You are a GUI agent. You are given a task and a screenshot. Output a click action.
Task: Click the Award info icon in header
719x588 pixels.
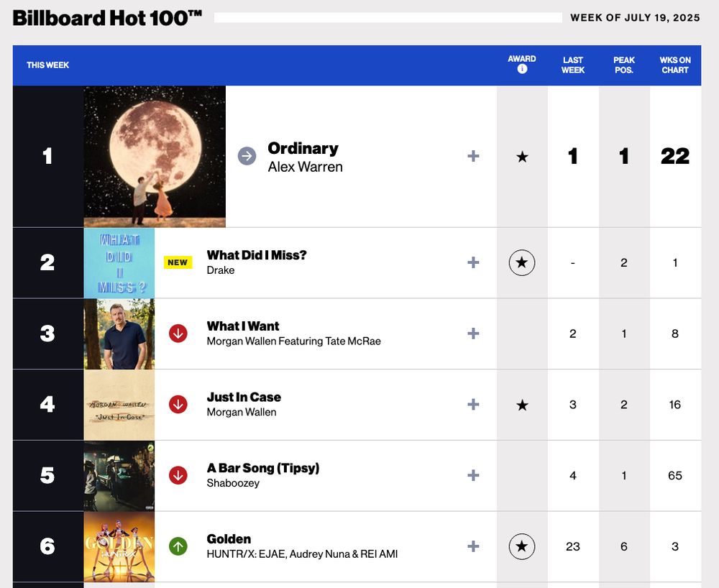522,69
